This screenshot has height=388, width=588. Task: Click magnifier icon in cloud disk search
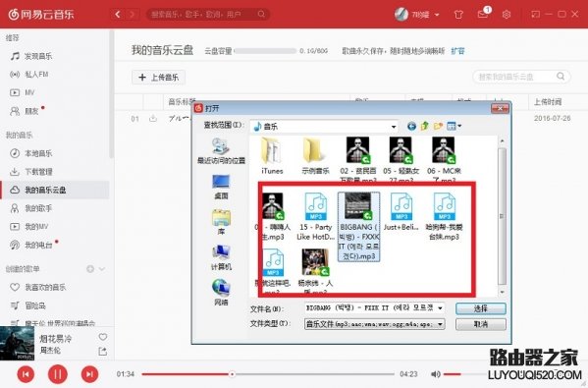coord(561,77)
